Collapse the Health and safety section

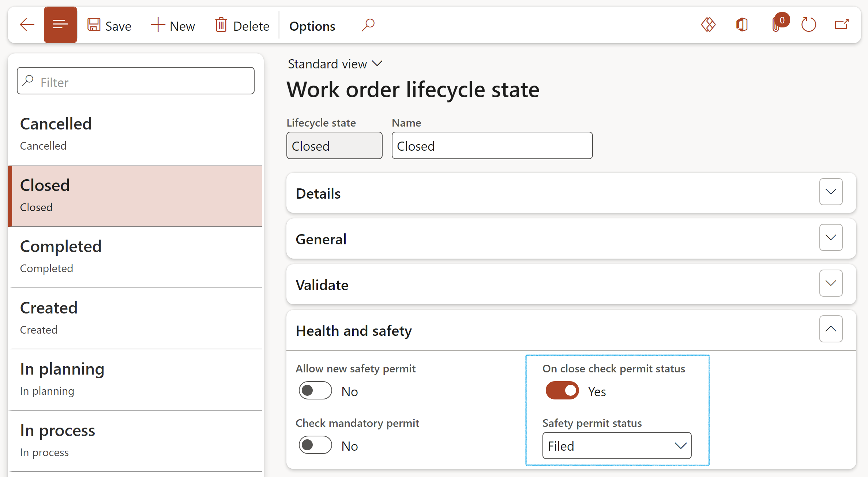coord(831,329)
